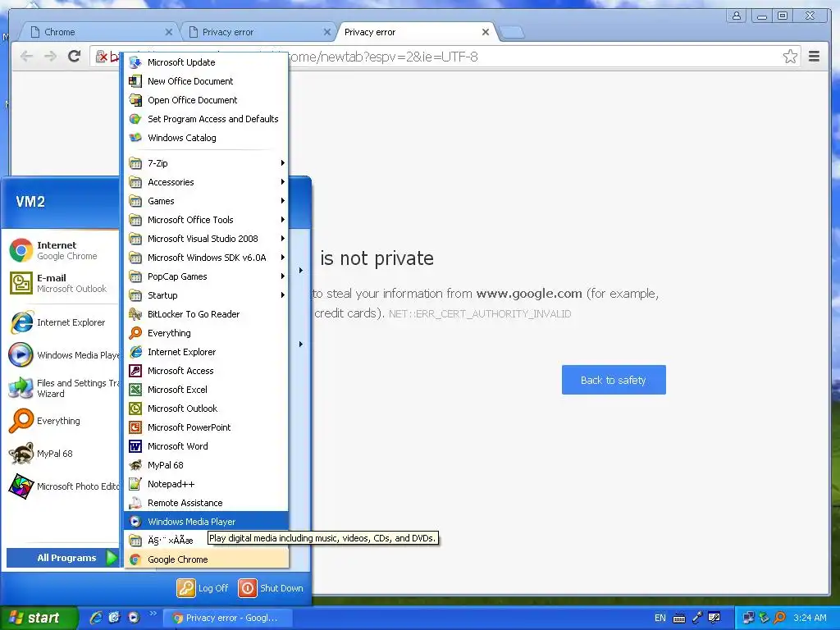
Task: Open the Chrome user profile button
Action: 737,16
